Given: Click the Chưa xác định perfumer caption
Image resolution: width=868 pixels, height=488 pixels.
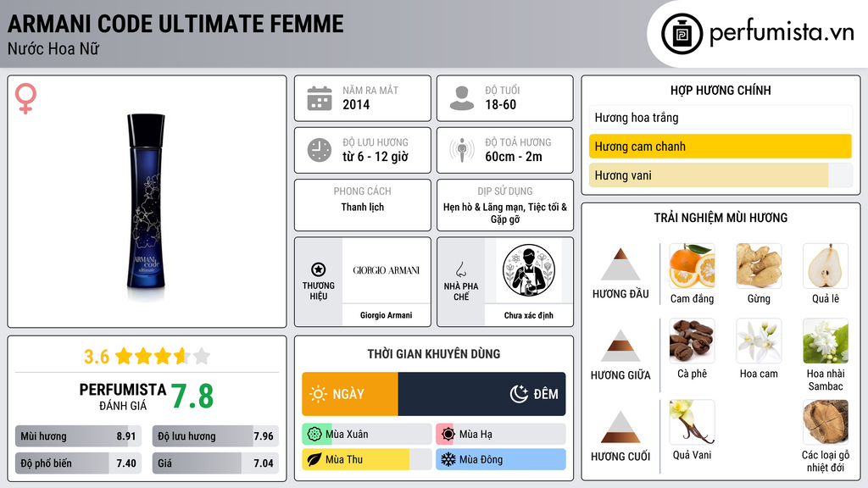Looking at the screenshot, I should 529,315.
